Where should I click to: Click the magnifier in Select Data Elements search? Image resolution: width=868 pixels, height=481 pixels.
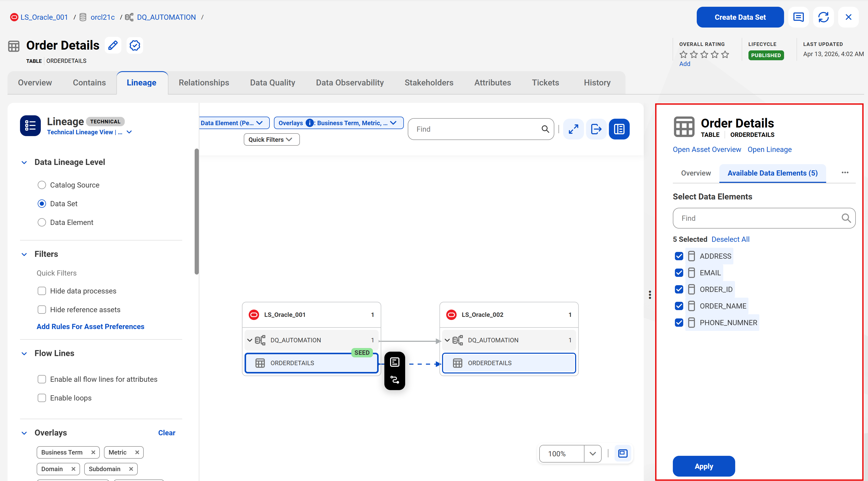(x=846, y=218)
